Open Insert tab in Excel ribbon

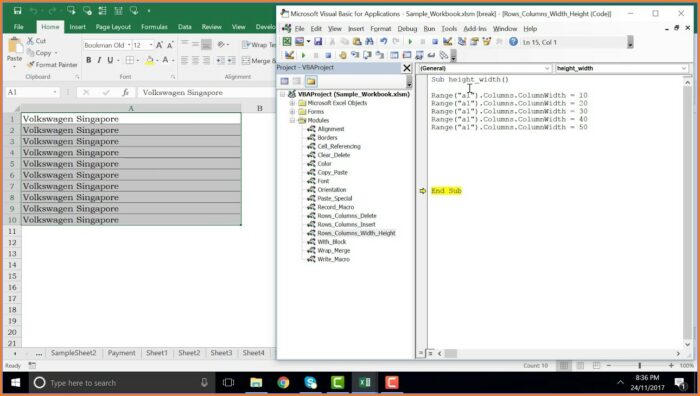point(77,27)
